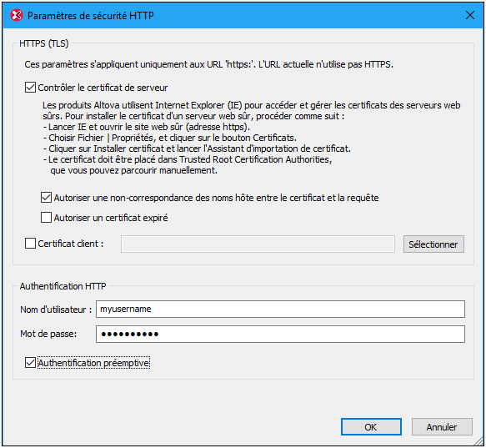Viewport: 486px width, 448px height.
Task: Focus the Mot de passe field
Action: (280, 335)
